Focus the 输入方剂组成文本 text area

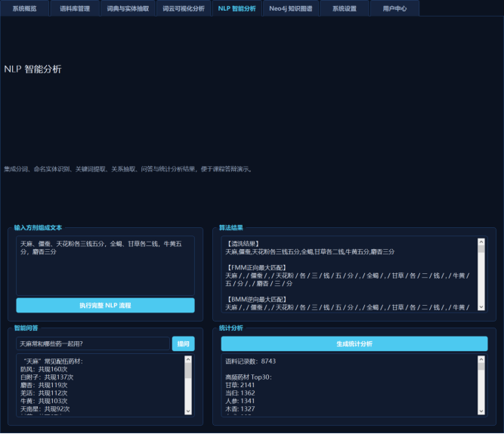[x=105, y=266]
